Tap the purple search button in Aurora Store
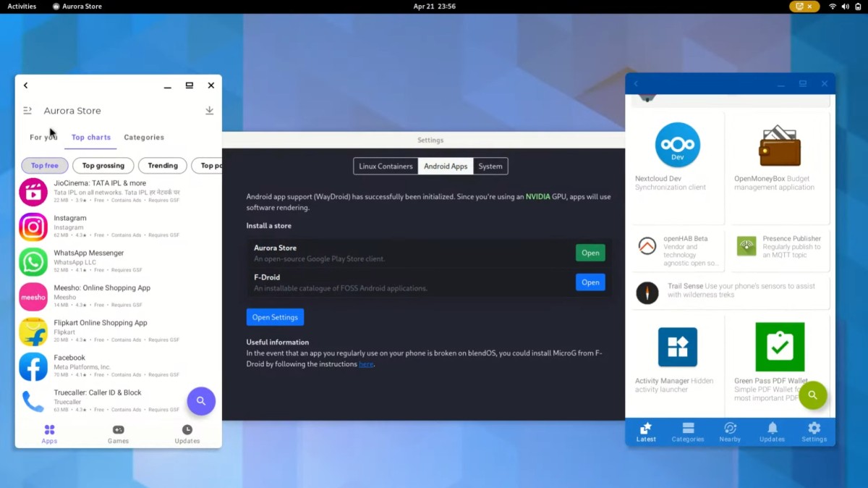The width and height of the screenshot is (868, 488). pyautogui.click(x=201, y=401)
